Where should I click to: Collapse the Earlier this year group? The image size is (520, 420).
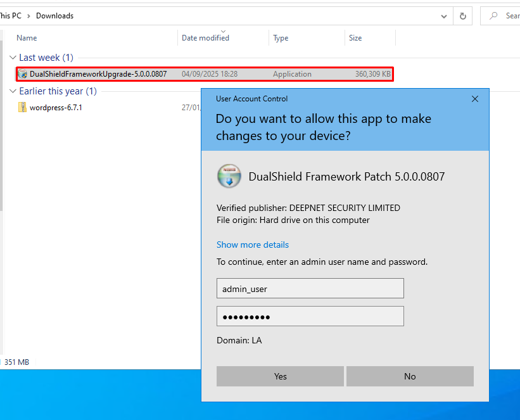tap(13, 91)
